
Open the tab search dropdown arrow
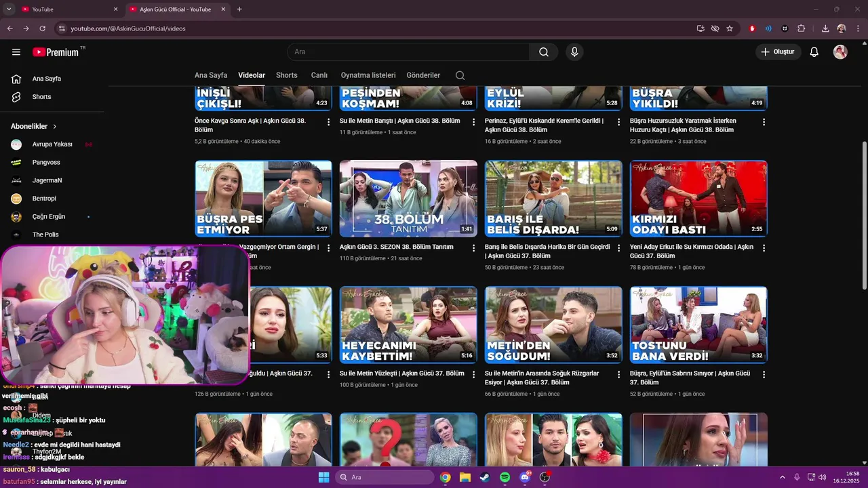[x=9, y=9]
